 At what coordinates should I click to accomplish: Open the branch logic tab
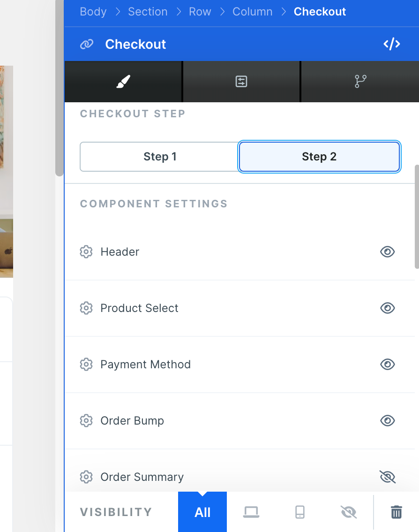[x=360, y=82]
